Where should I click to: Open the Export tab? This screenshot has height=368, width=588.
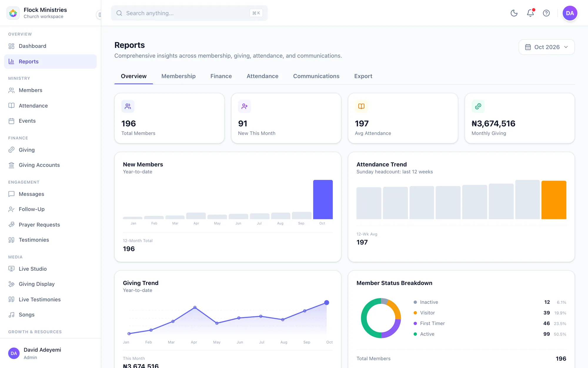[x=363, y=76]
